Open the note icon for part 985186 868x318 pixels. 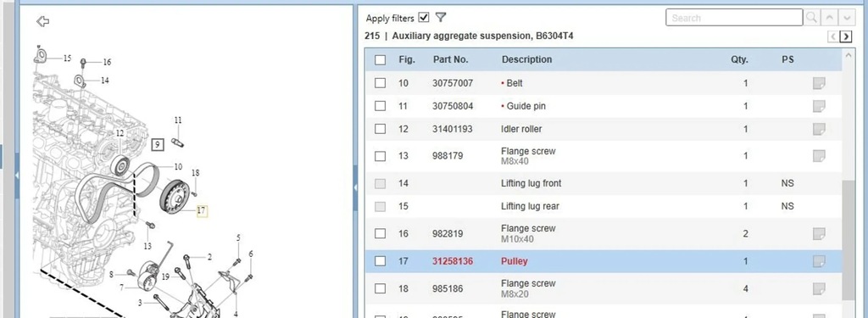click(819, 288)
